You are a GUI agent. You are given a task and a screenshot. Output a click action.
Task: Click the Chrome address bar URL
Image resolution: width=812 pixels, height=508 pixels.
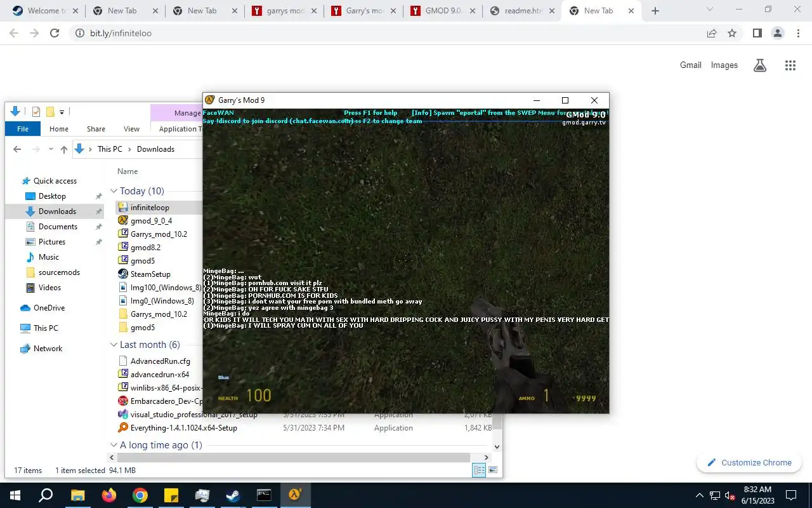(119, 33)
